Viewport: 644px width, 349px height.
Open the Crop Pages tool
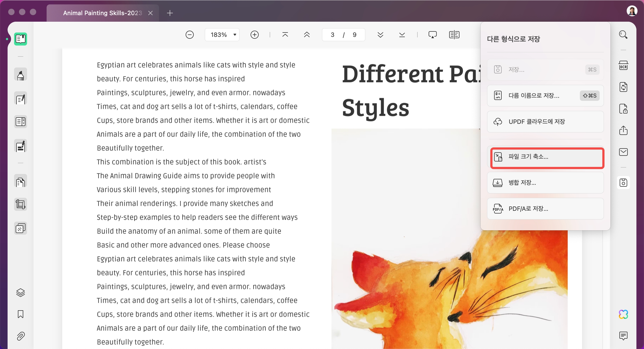tap(21, 204)
